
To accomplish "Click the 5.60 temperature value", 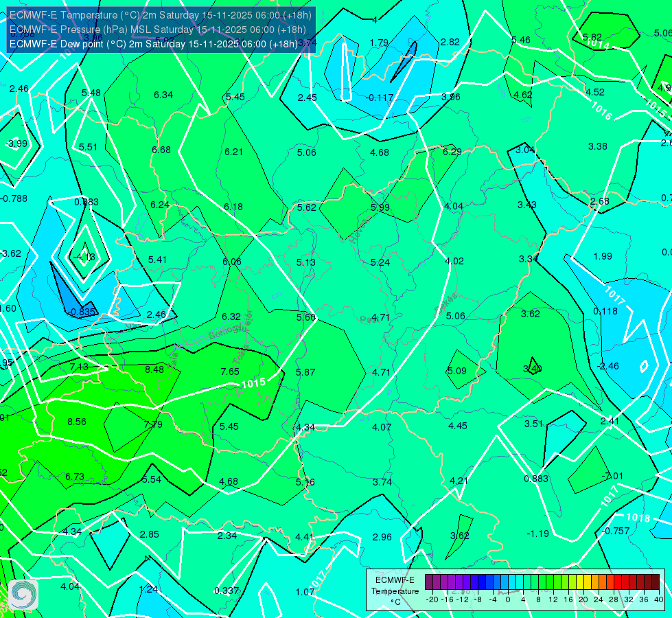I will pyautogui.click(x=306, y=317).
